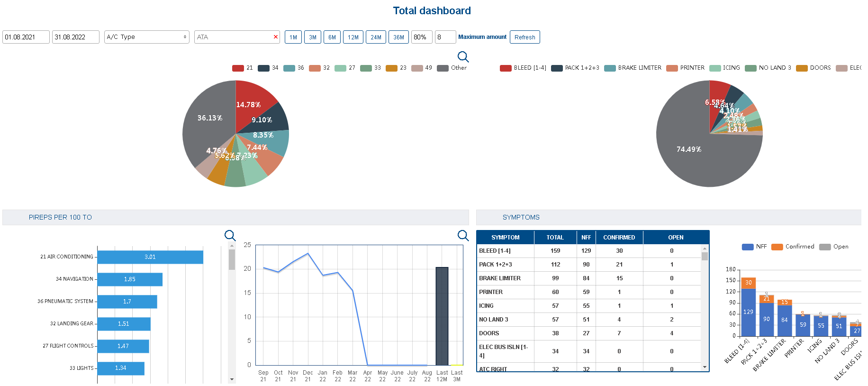868x386 pixels.
Task: Select the 34 NAVIGATION bar
Action: click(130, 279)
